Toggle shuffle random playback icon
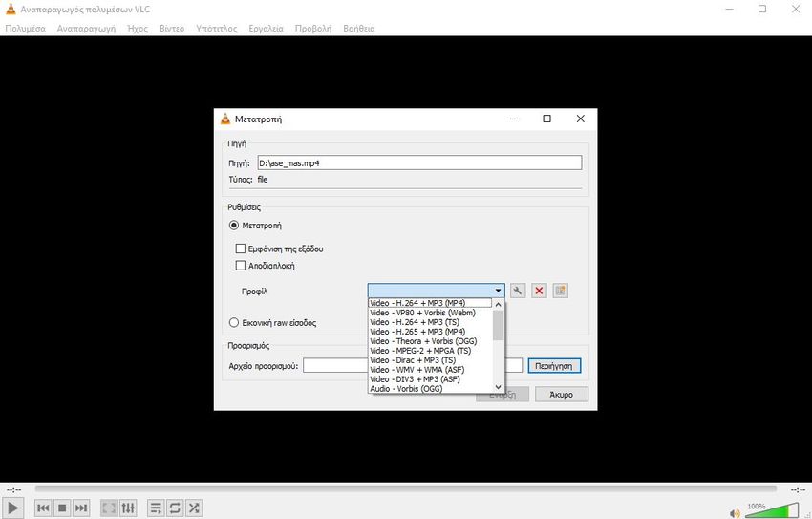The height and width of the screenshot is (519, 812). [194, 508]
